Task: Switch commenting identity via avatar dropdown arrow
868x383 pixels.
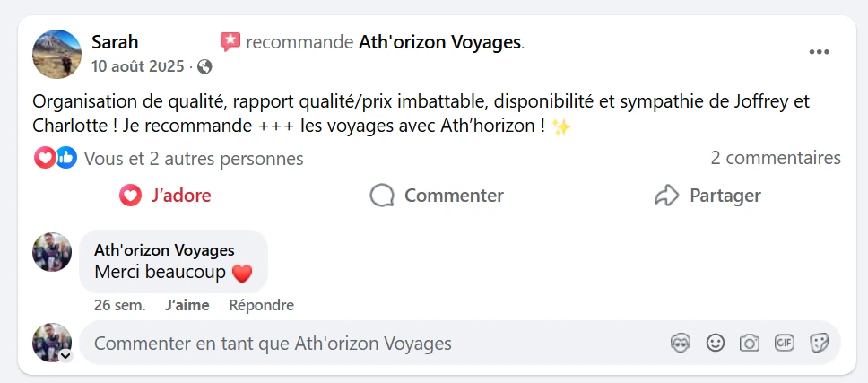Action: point(65,356)
